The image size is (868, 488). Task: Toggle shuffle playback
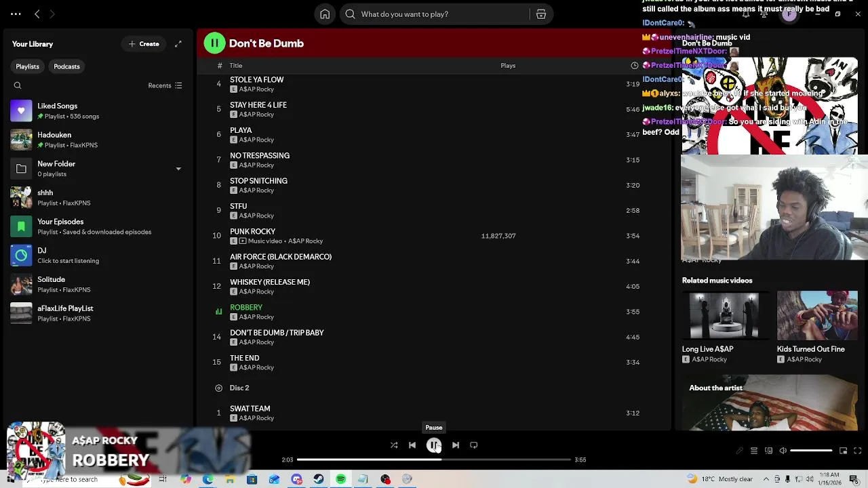click(394, 445)
